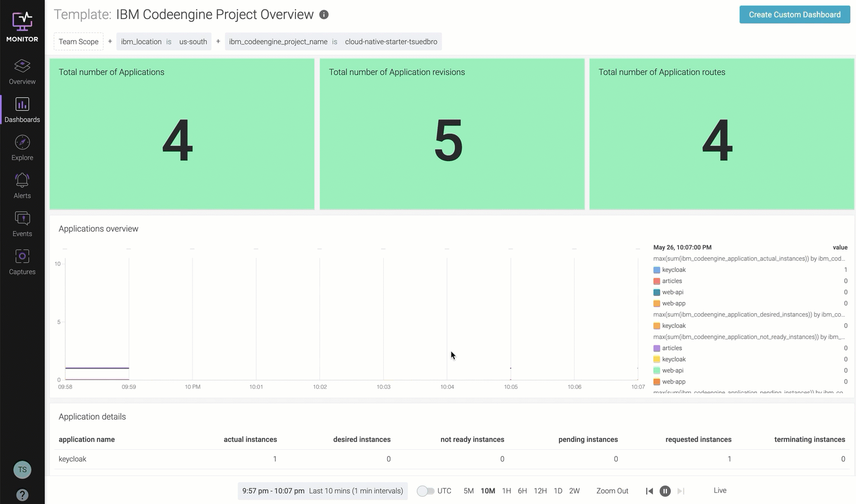The image size is (856, 504).
Task: Click the Total number of Applications panel
Action: pyautogui.click(x=182, y=134)
